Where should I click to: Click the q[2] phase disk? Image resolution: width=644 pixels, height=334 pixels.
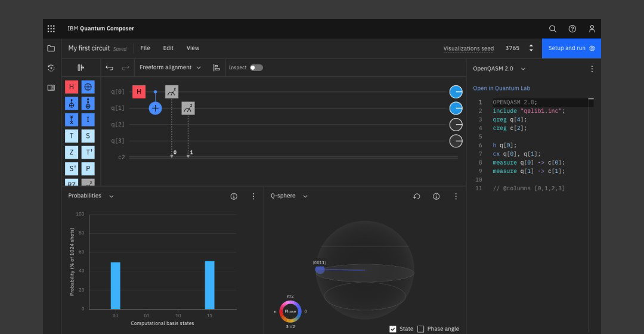pyautogui.click(x=456, y=125)
